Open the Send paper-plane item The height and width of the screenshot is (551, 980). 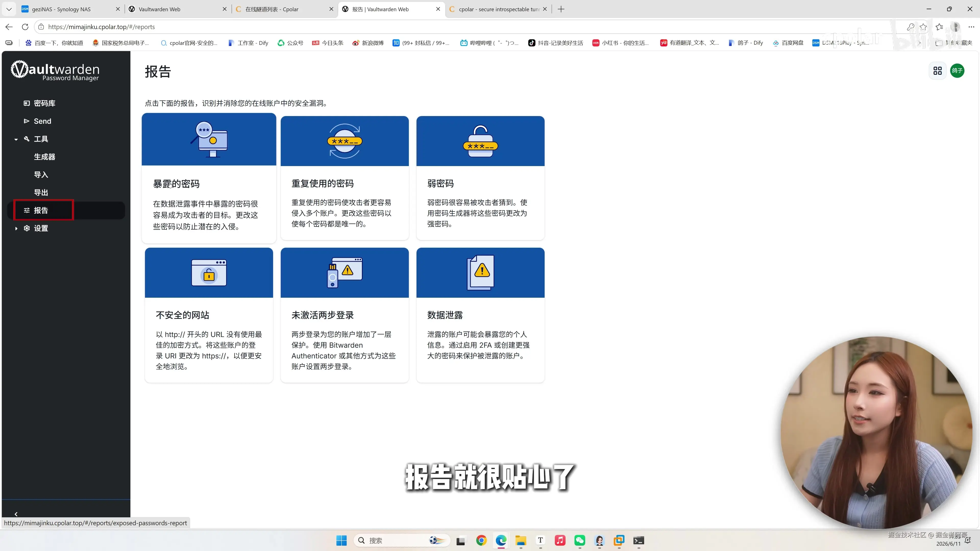coord(27,121)
